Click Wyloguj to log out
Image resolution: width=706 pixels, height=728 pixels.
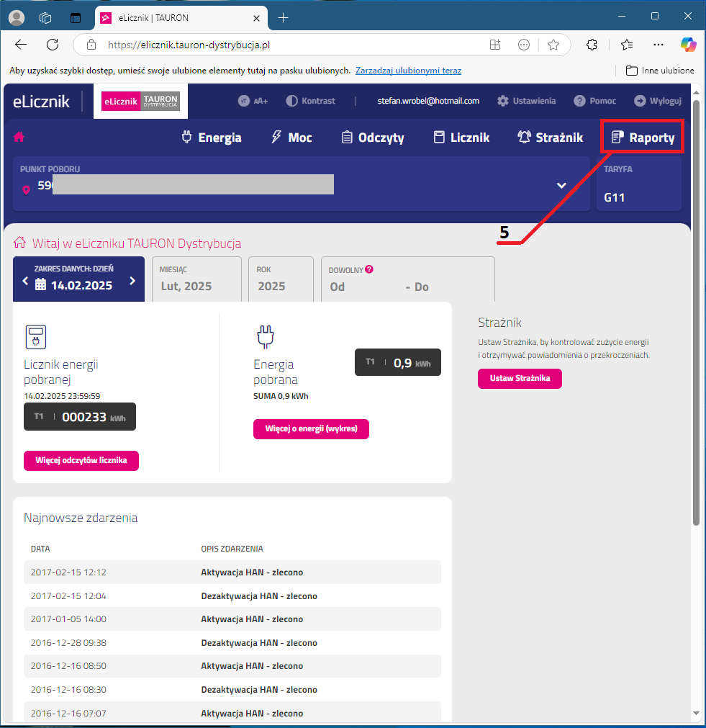(658, 101)
